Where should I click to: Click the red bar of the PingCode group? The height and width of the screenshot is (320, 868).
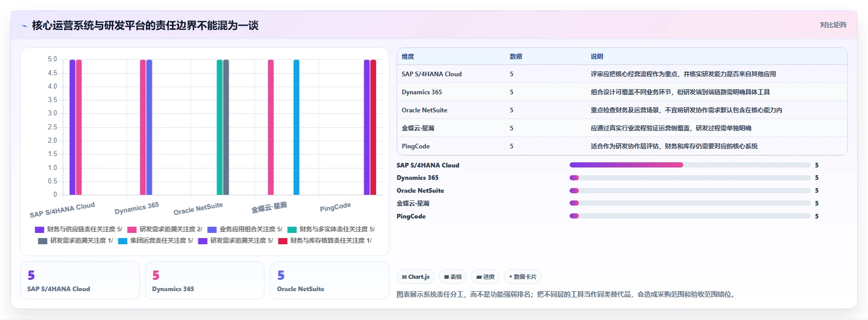374,127
